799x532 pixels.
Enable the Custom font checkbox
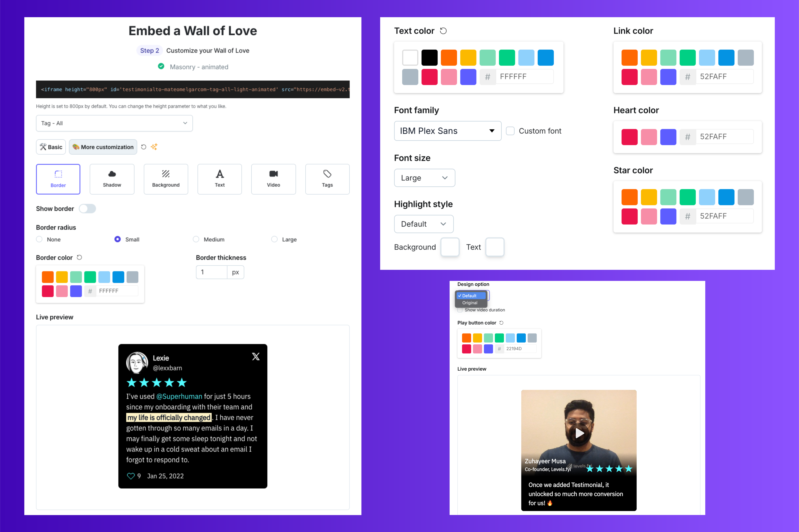point(510,131)
